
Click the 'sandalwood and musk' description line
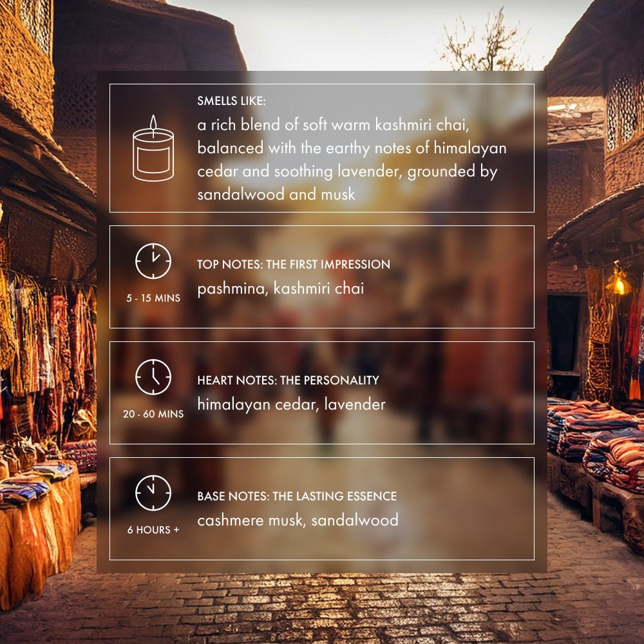click(276, 194)
